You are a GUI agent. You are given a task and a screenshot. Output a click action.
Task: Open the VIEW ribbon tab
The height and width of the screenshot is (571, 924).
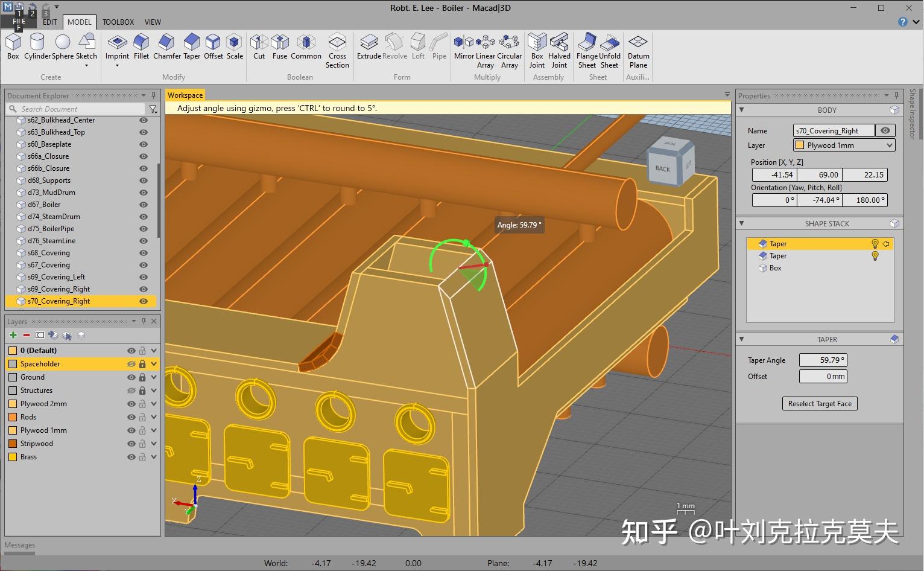[x=153, y=22]
